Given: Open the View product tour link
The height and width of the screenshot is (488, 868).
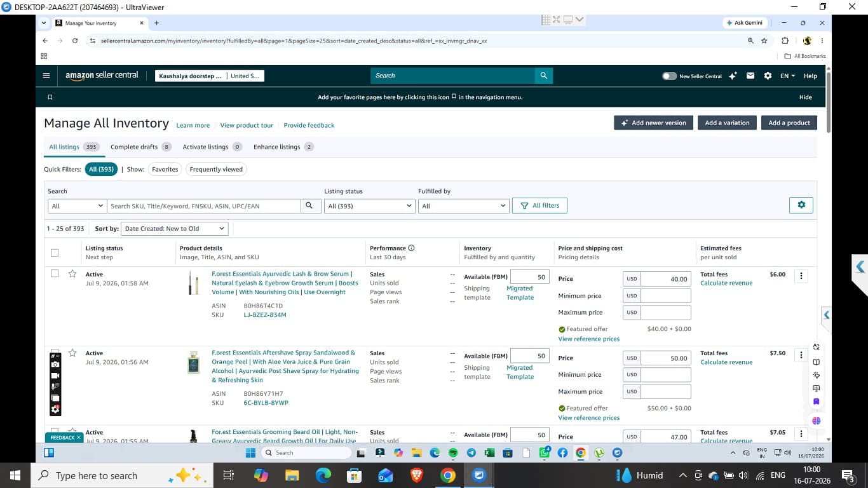Looking at the screenshot, I should pyautogui.click(x=247, y=125).
